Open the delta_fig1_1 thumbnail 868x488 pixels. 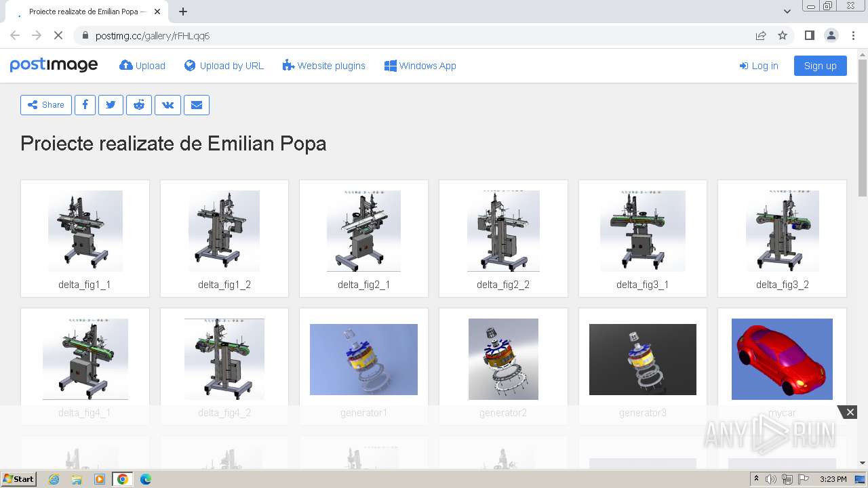[x=85, y=231]
